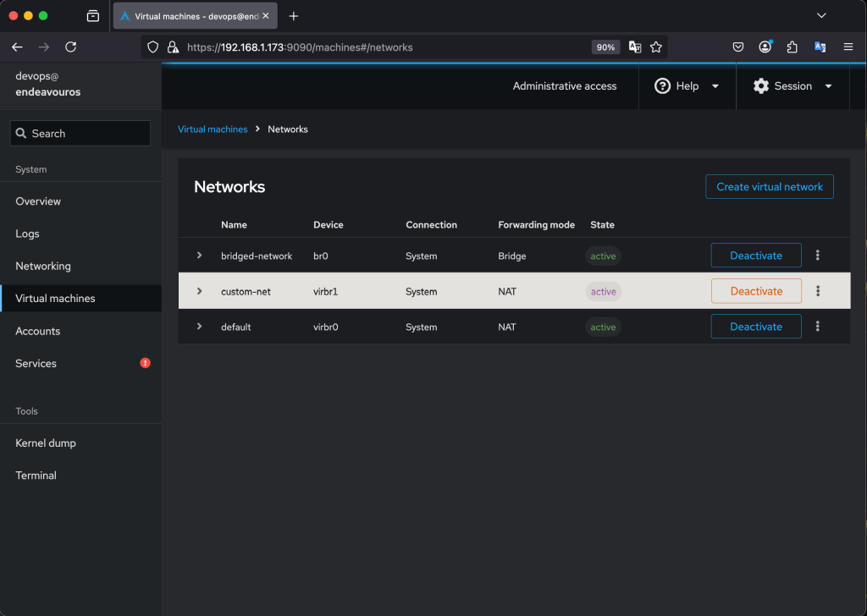Click the translate page icon in address bar
867x616 pixels.
pos(635,47)
